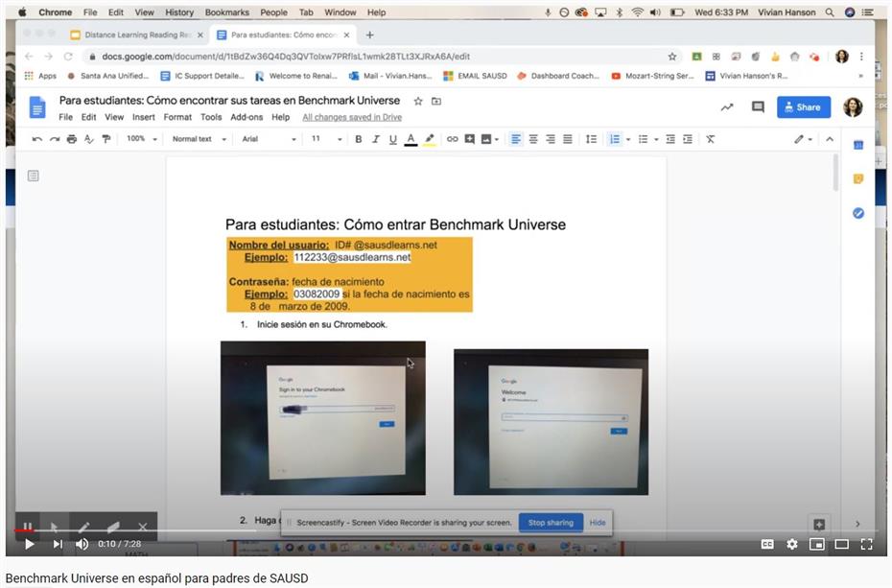Play the video

[30, 544]
